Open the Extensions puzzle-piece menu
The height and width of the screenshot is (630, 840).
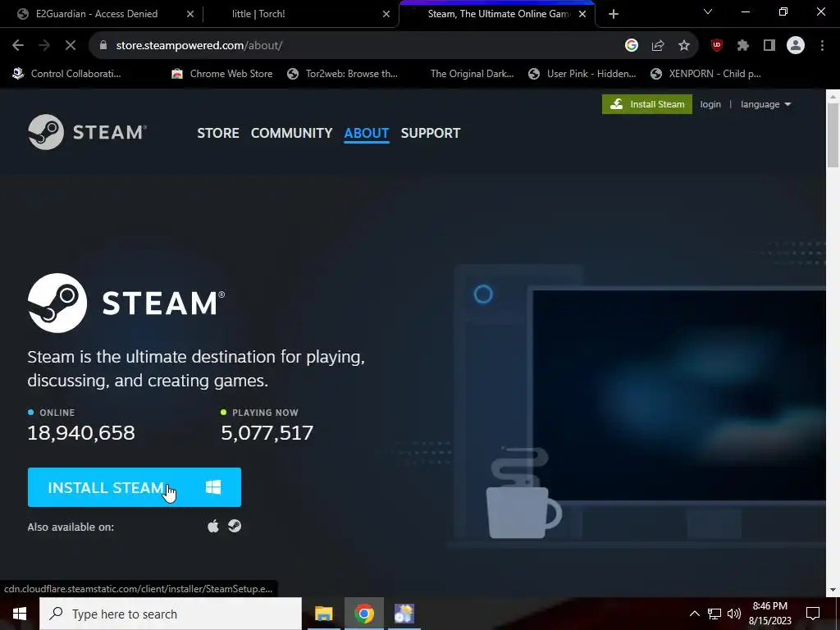(x=743, y=46)
